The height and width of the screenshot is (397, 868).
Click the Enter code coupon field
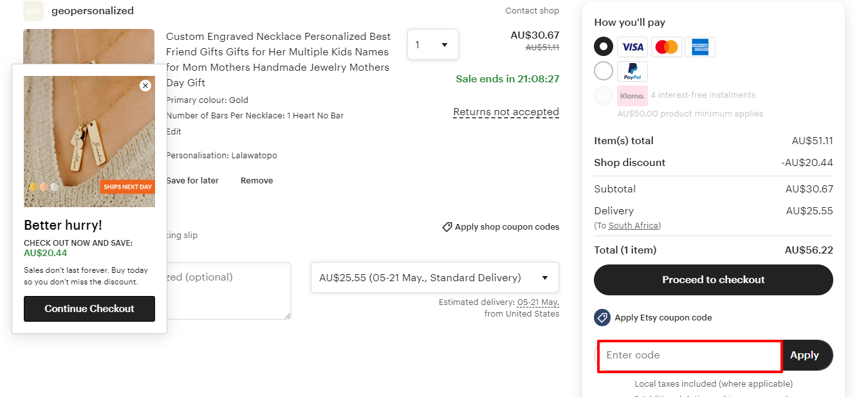(x=690, y=356)
